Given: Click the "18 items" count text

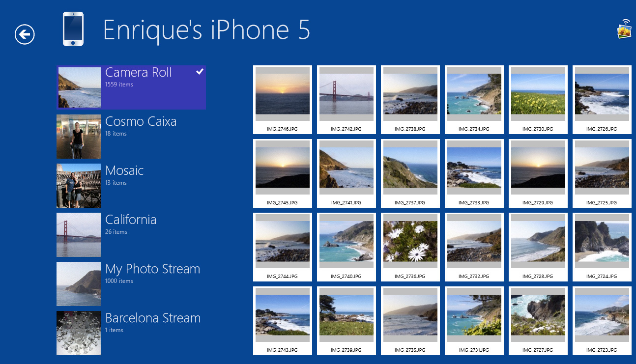Looking at the screenshot, I should 116,134.
